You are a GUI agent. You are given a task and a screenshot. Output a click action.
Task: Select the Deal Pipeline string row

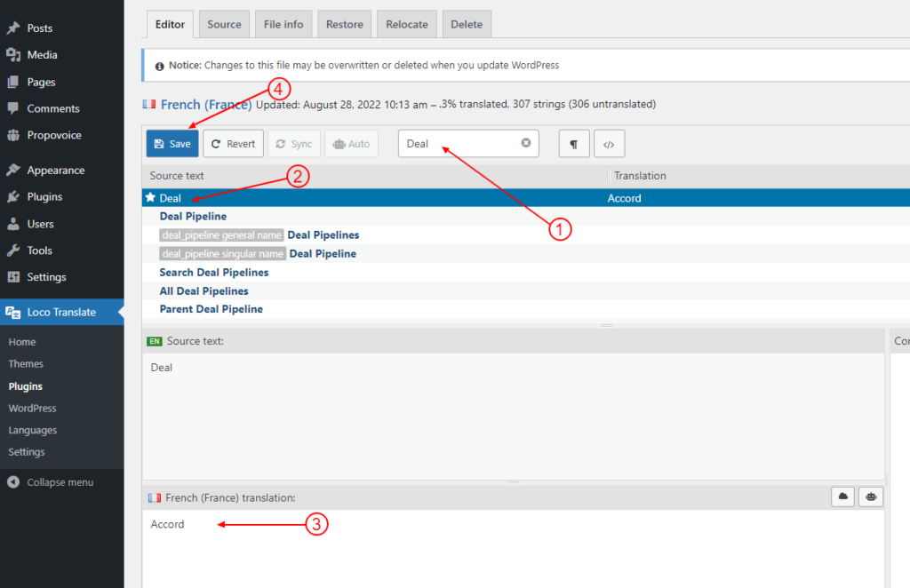(x=526, y=217)
